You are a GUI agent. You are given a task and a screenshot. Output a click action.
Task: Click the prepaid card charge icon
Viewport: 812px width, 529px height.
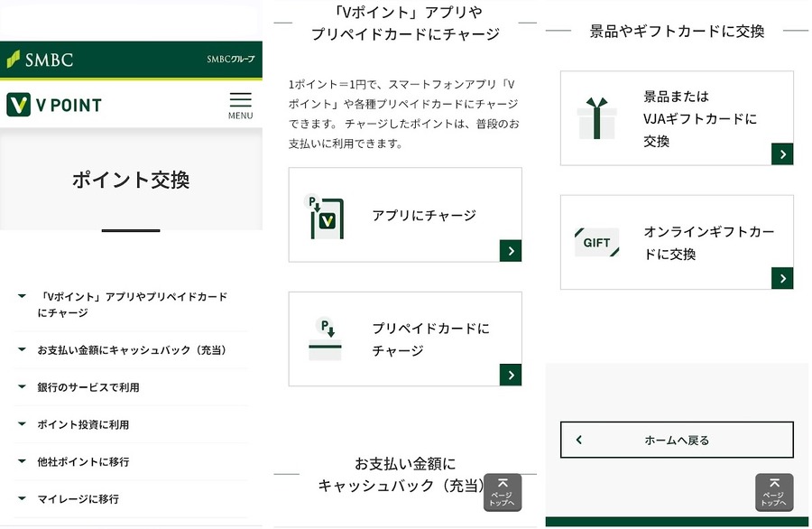point(325,340)
